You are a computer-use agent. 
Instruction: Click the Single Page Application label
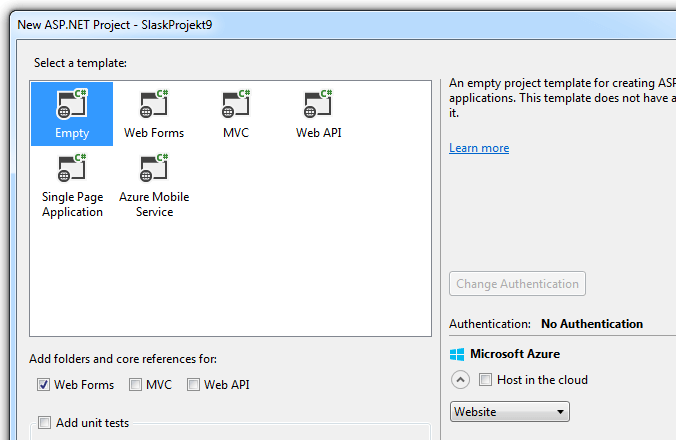[72, 204]
